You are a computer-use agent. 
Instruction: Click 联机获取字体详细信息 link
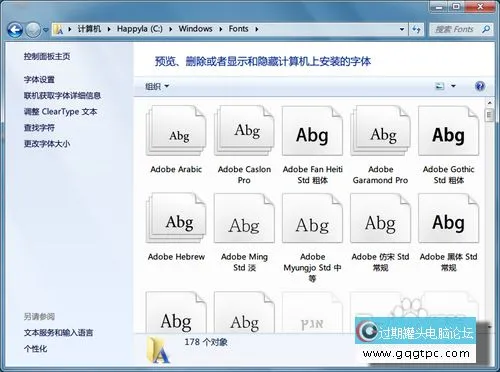(x=62, y=95)
